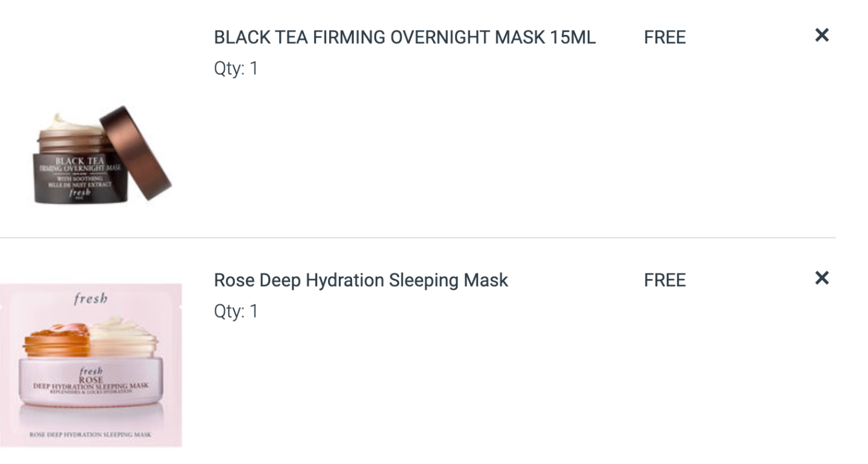The height and width of the screenshot is (464, 868).
Task: Open the Black Tea Firming Overnight Mask product link
Action: point(405,37)
